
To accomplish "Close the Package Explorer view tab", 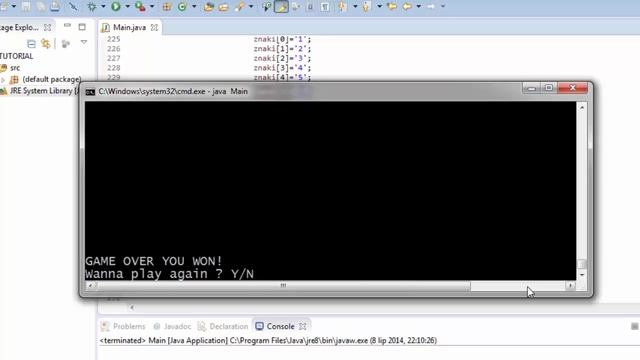I will [48, 27].
